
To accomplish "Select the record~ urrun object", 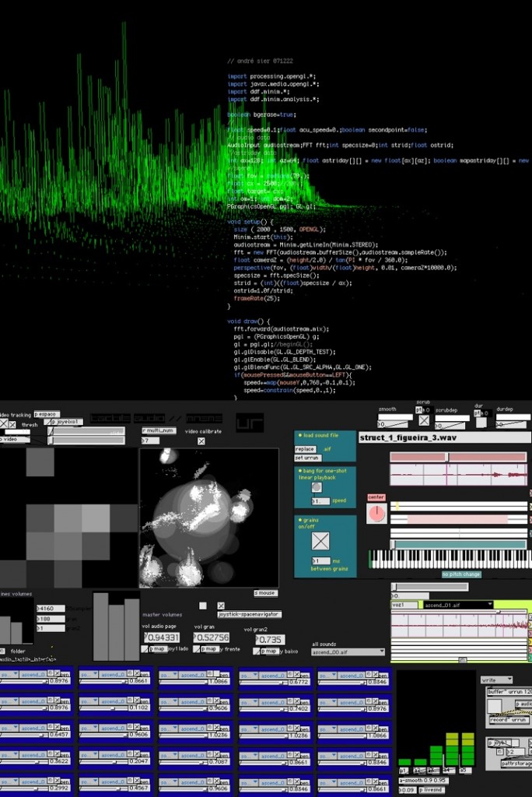I will (508, 720).
